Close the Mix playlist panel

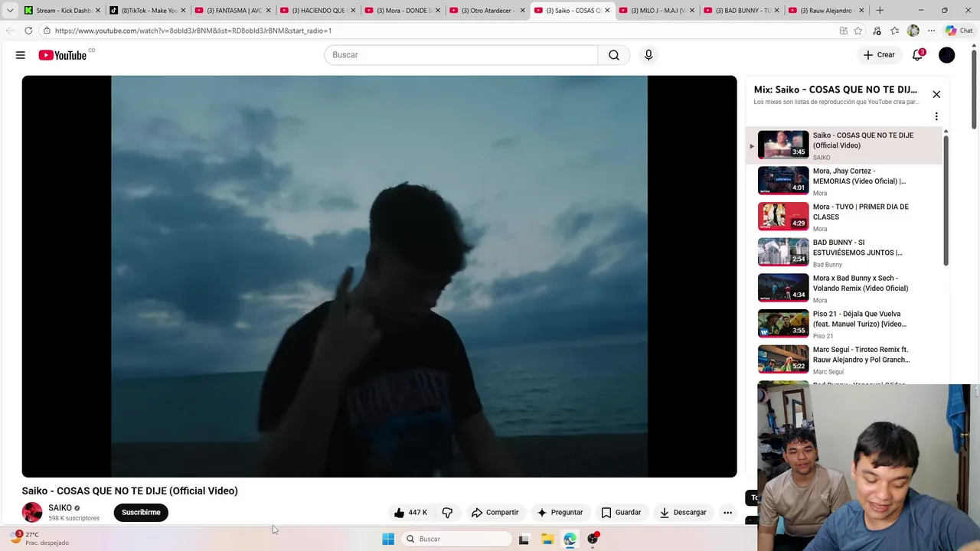click(x=936, y=94)
